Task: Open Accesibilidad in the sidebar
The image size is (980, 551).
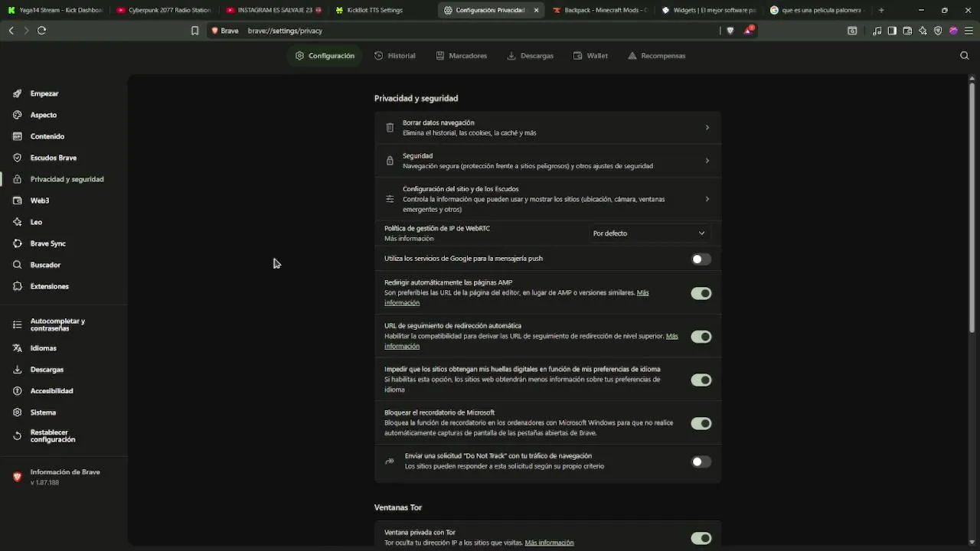Action: coord(51,391)
